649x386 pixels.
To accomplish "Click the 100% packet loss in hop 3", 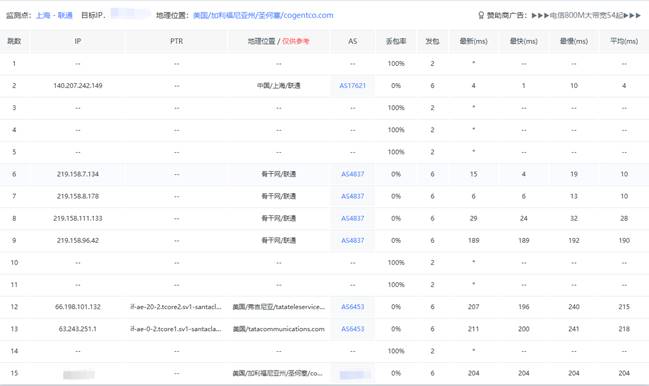I will point(396,108).
